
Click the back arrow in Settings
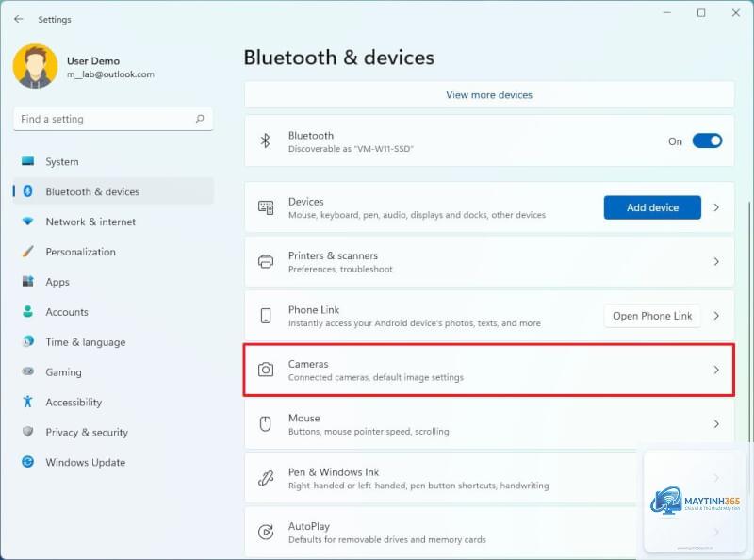click(x=19, y=19)
